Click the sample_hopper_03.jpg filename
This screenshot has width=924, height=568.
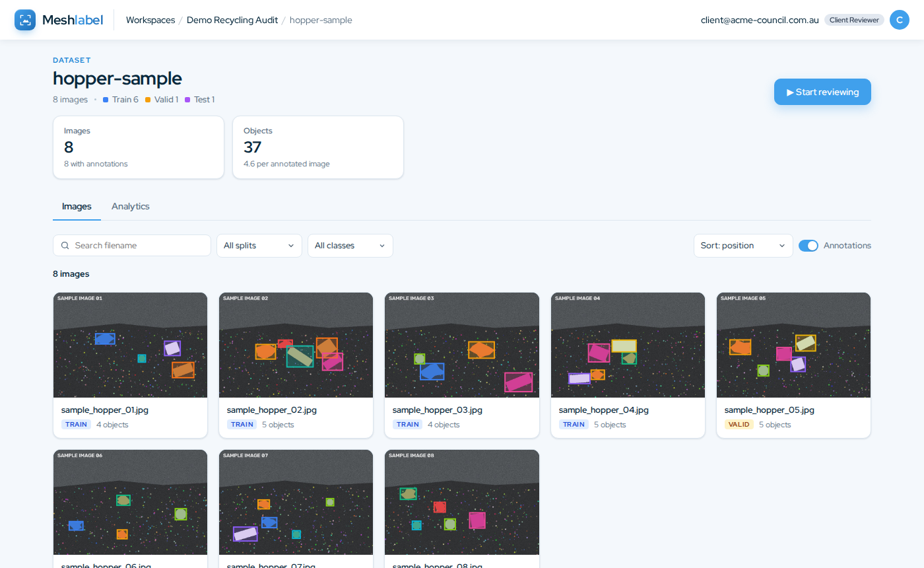[438, 410]
